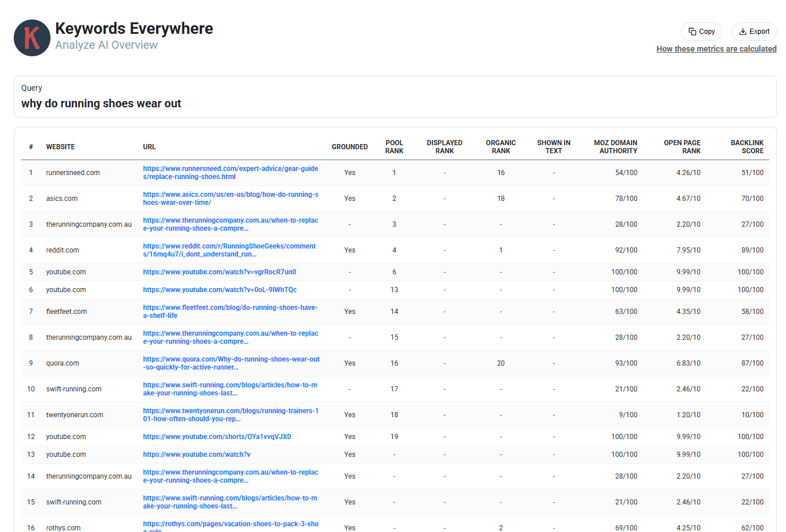Click the Keywords Everywhere K logo

[32, 38]
